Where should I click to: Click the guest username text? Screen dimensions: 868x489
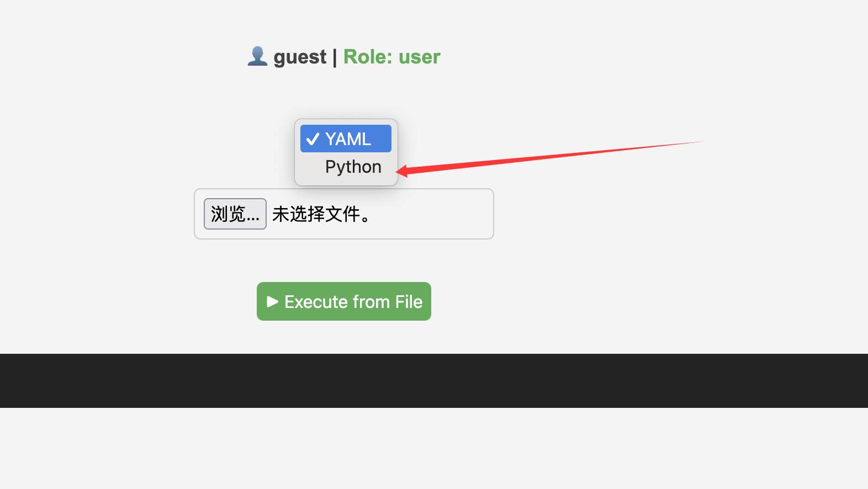click(300, 57)
